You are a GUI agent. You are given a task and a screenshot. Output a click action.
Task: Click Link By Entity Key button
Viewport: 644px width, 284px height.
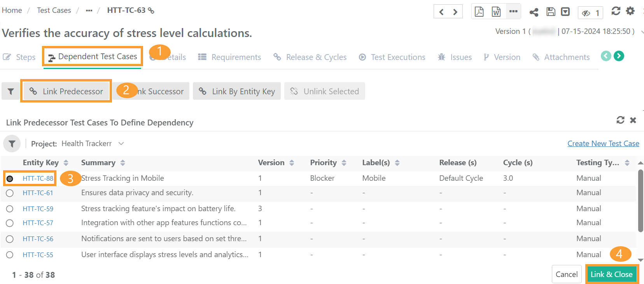237,91
